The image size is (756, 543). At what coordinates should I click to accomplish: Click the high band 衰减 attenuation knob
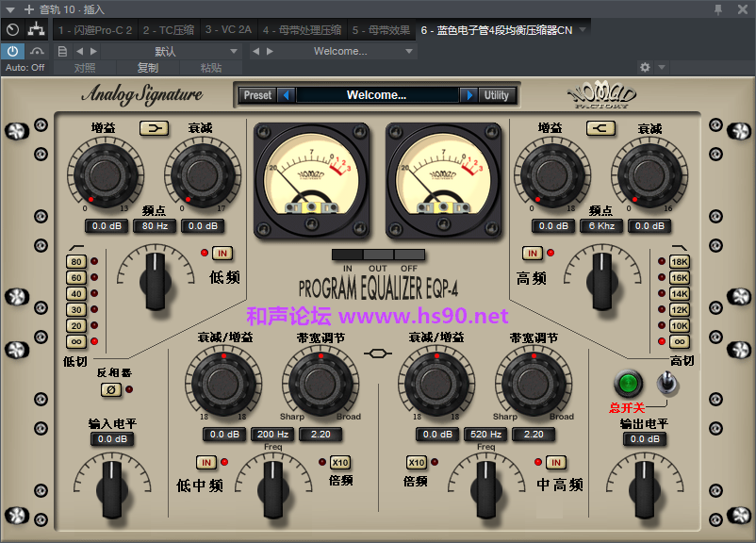[x=649, y=174]
